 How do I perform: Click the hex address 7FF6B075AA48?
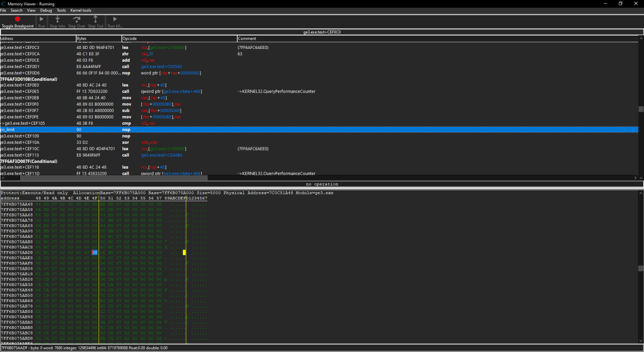pos(17,204)
